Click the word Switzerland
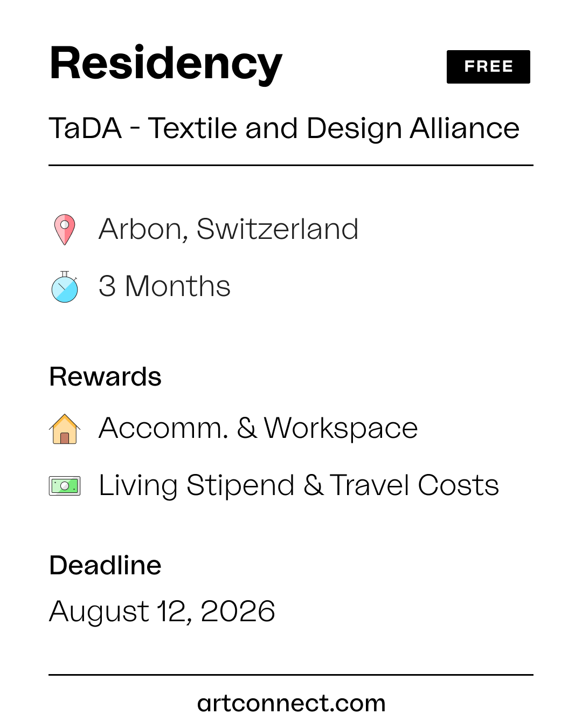Image resolution: width=582 pixels, height=728 pixels. coord(278,230)
